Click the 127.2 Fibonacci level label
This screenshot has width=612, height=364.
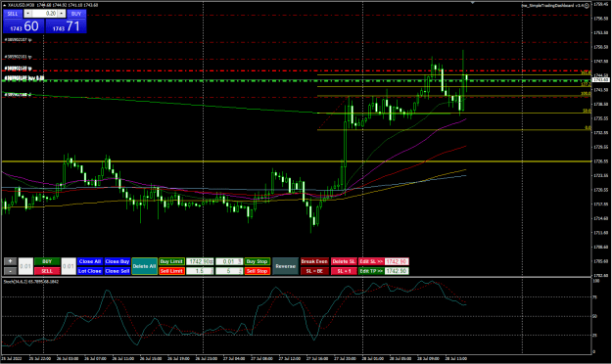point(586,84)
